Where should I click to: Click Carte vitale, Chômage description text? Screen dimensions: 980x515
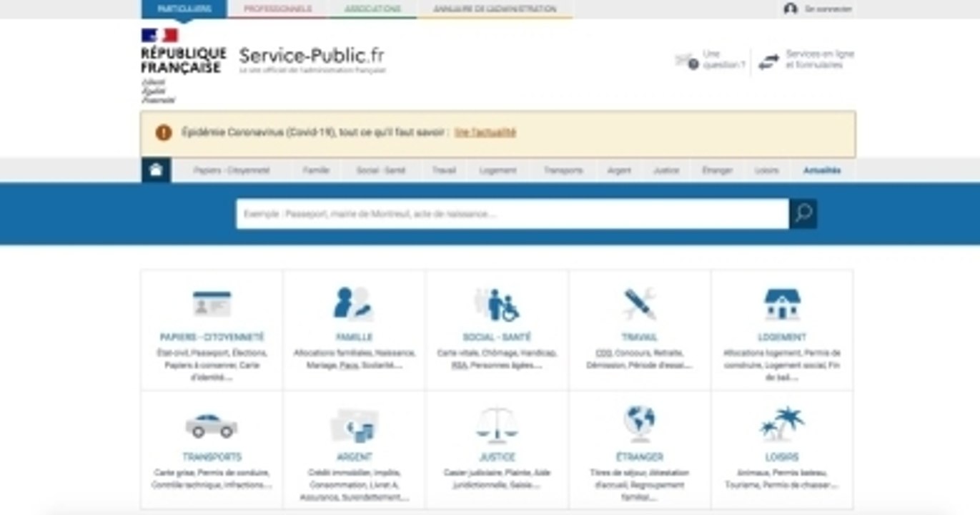click(497, 359)
